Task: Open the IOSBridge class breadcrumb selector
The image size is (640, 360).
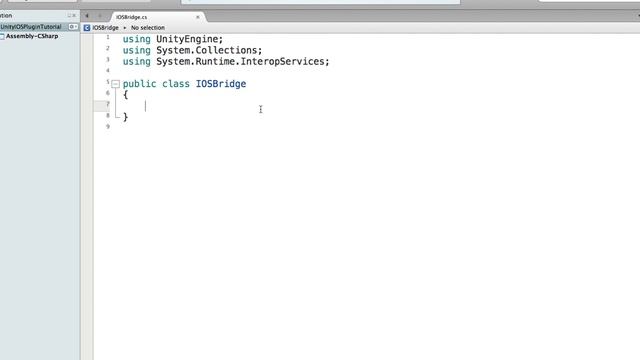Action: [x=105, y=28]
